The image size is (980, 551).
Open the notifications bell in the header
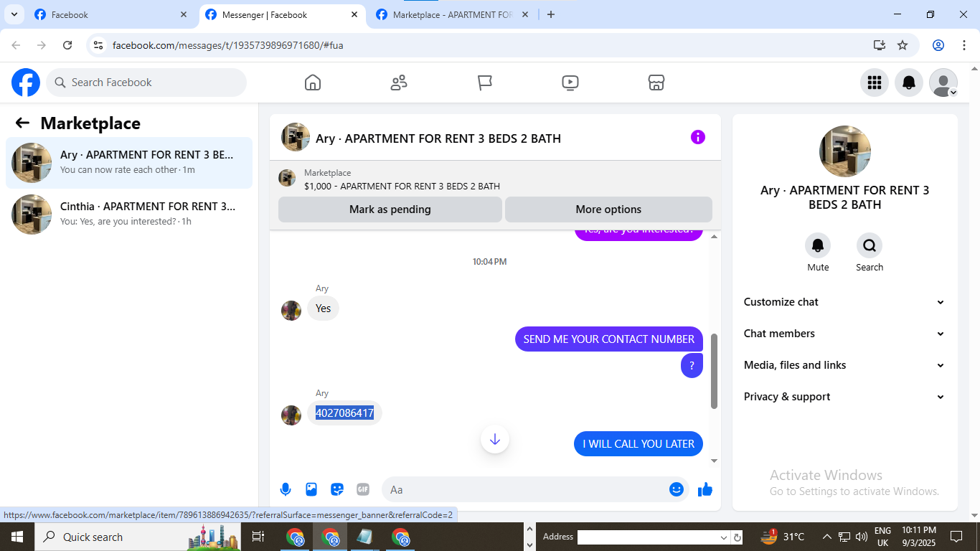click(x=909, y=83)
